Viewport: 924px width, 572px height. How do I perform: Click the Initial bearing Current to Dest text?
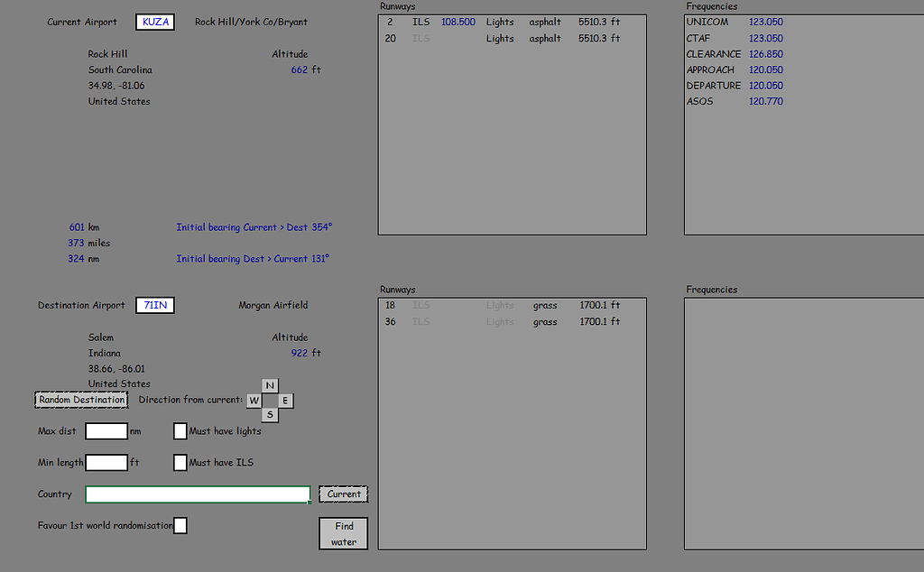click(254, 226)
